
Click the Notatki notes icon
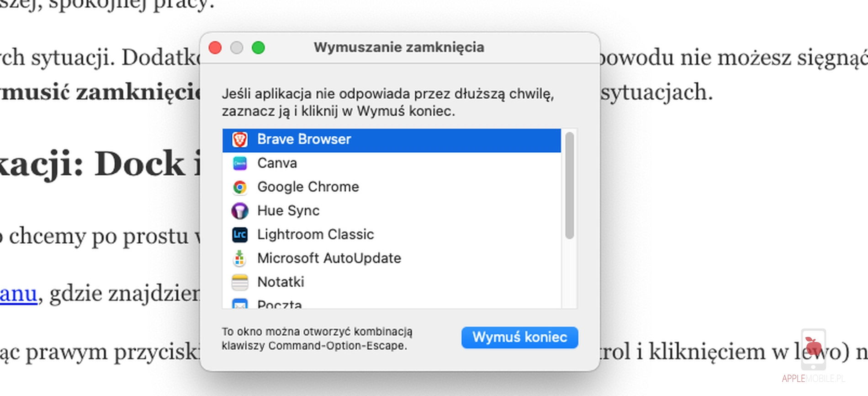(x=240, y=282)
